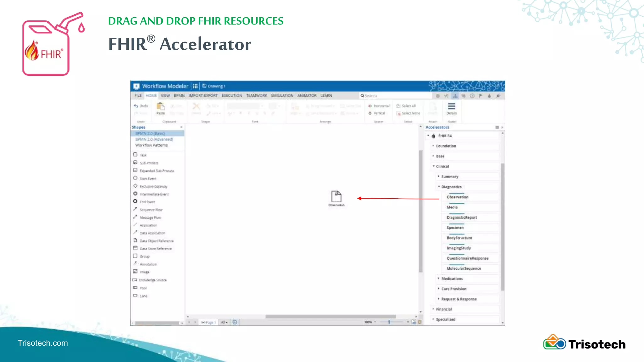Click the info circle icon in top bar
This screenshot has width=644, height=362.
472,96
